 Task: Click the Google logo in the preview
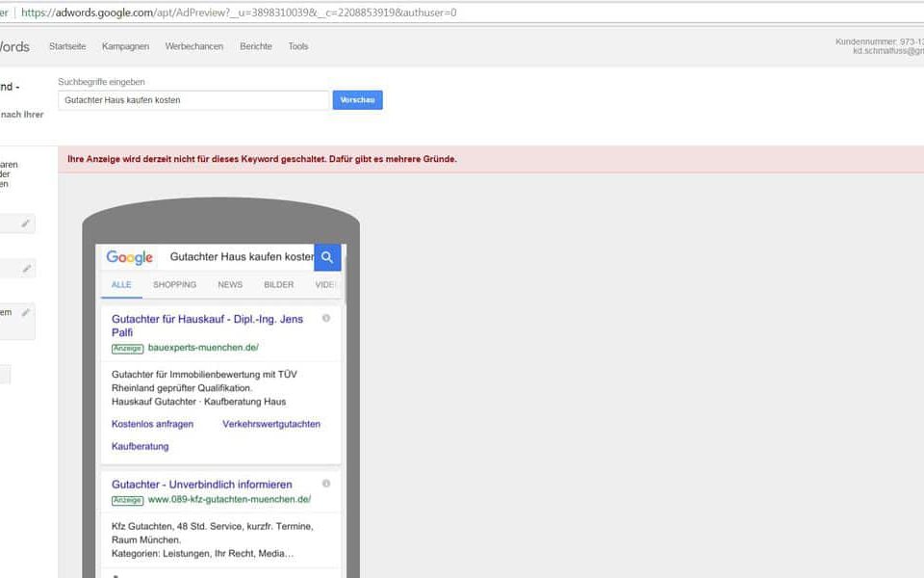click(130, 258)
